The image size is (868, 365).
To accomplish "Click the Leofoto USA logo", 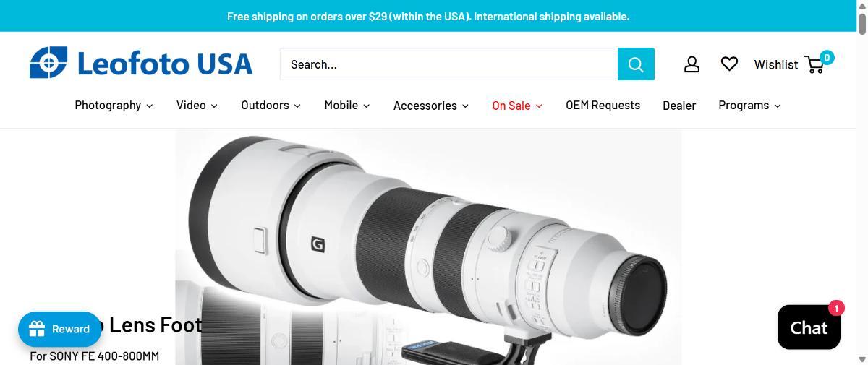I will click(141, 64).
